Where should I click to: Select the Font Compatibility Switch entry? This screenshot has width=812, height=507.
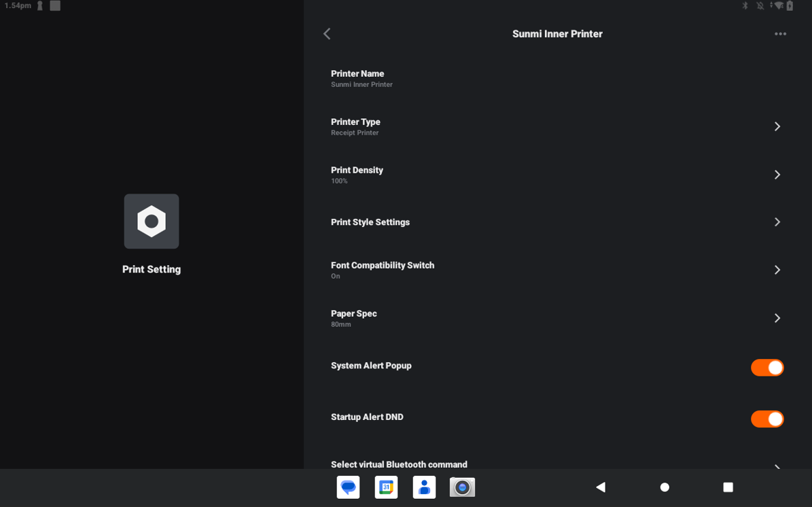[x=383, y=270]
